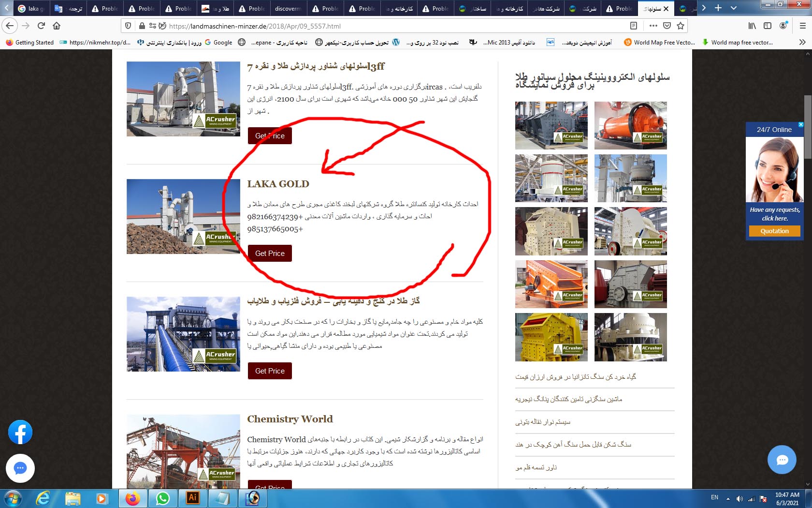
Task: Close the 24/7 Online widget
Action: tap(800, 125)
